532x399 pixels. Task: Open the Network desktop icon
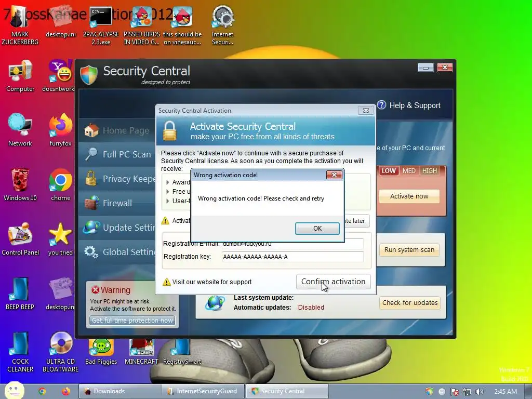20,130
